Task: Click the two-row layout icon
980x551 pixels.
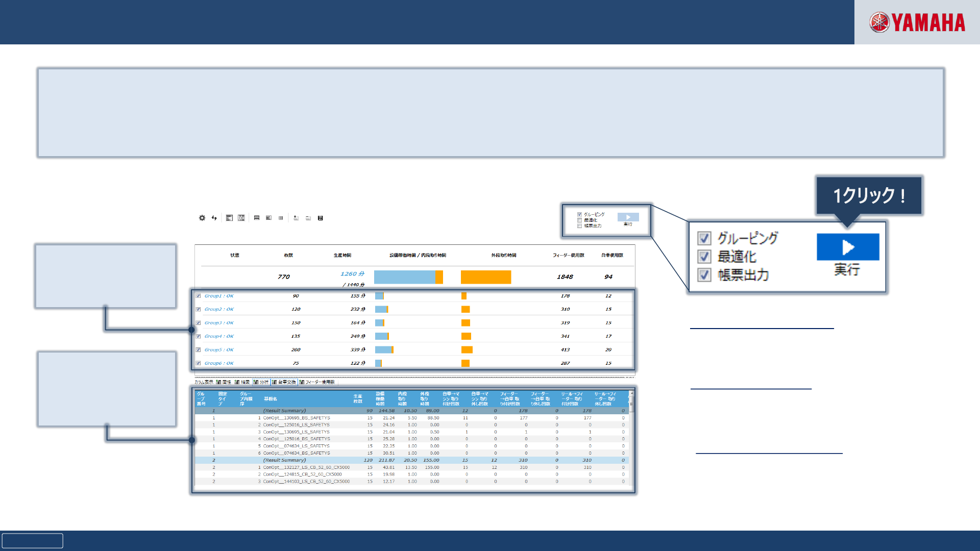Action: point(257,218)
